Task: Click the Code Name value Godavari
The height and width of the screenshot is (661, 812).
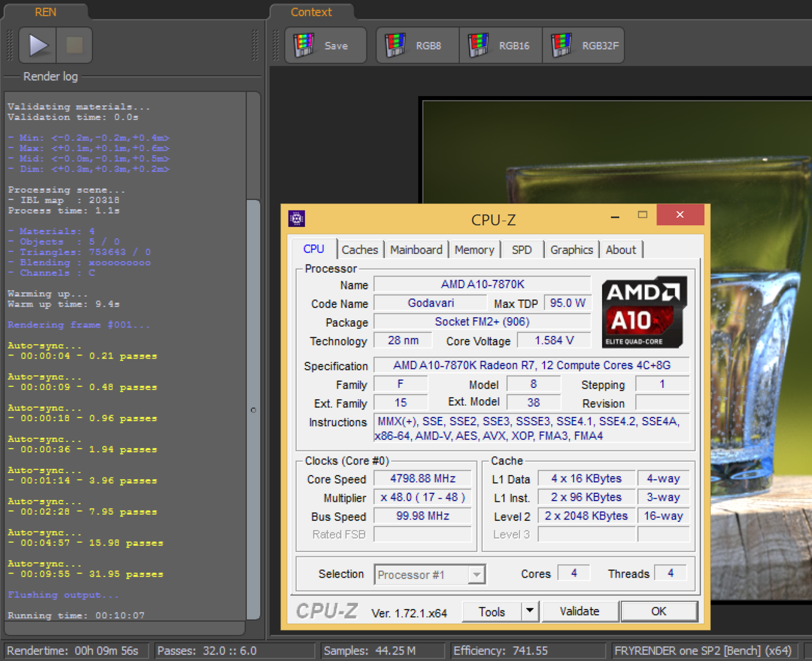Action: tap(430, 303)
